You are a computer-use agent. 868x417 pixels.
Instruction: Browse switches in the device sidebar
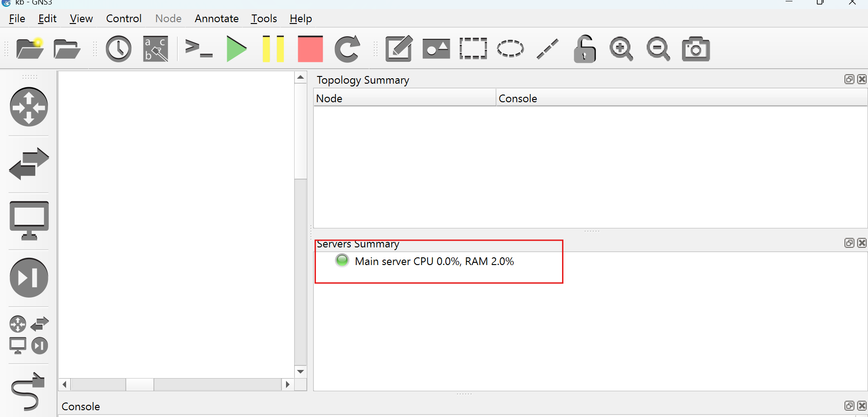point(29,163)
